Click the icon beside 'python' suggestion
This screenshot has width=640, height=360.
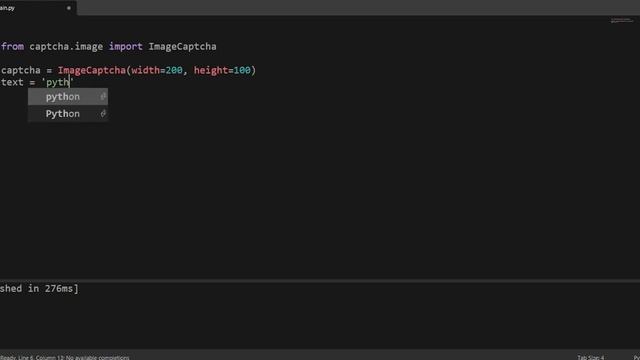(x=103, y=97)
